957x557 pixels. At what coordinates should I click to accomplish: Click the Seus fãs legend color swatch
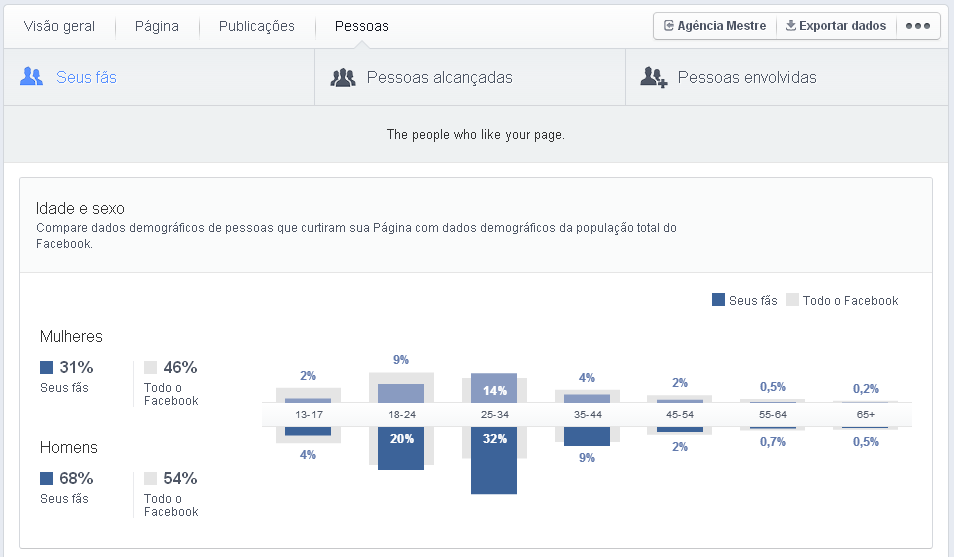718,300
